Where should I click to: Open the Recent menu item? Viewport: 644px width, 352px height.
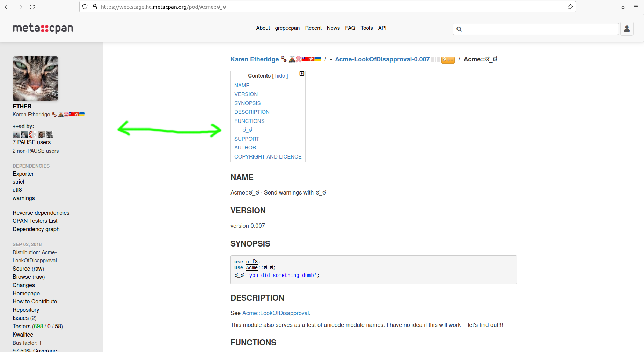click(x=313, y=28)
